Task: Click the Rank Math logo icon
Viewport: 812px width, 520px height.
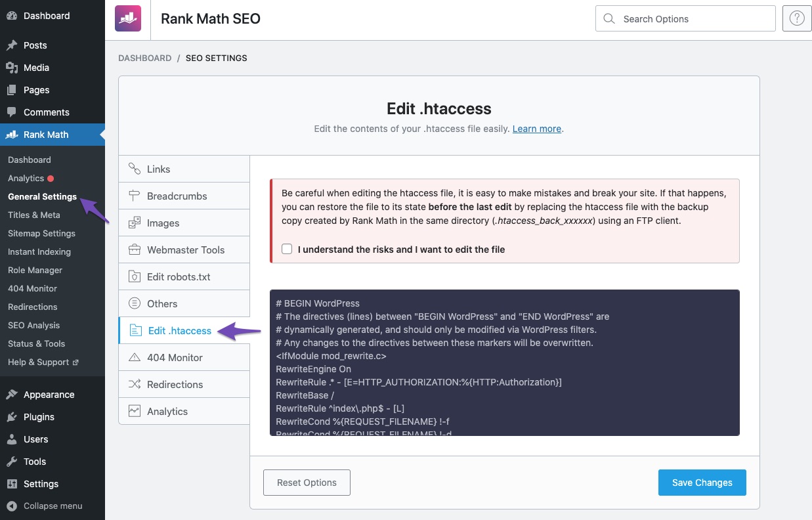Action: click(128, 19)
